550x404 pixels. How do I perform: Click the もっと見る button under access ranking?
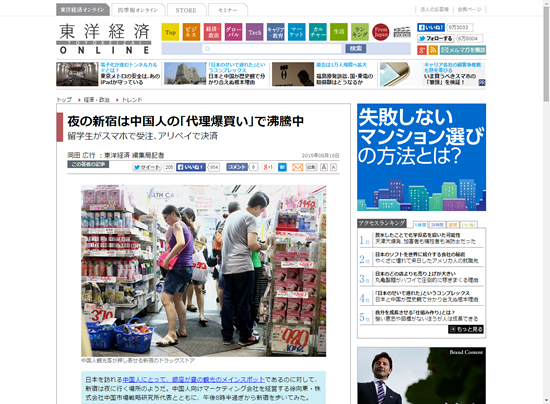(466, 329)
